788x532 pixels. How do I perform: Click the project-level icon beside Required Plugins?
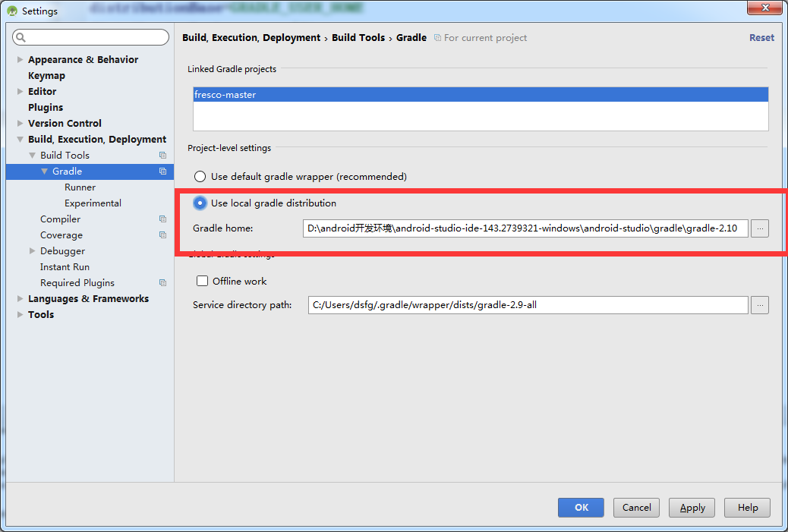[x=162, y=283]
